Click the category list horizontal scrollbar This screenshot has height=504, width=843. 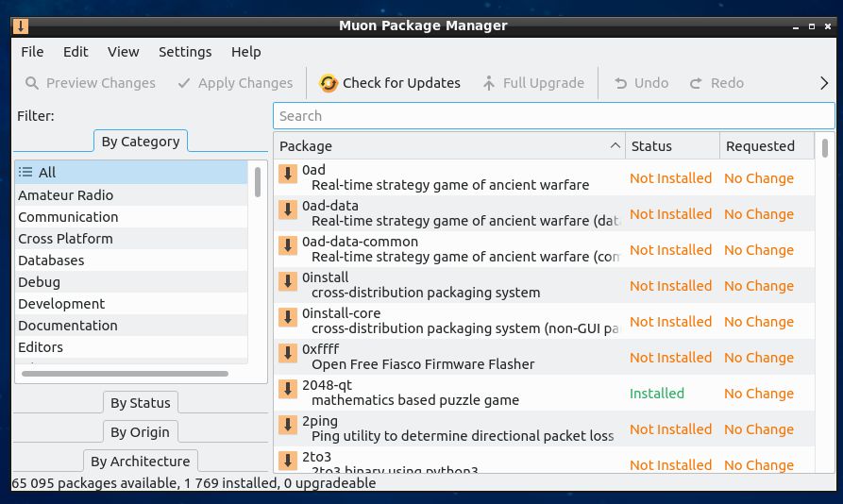tap(125, 374)
